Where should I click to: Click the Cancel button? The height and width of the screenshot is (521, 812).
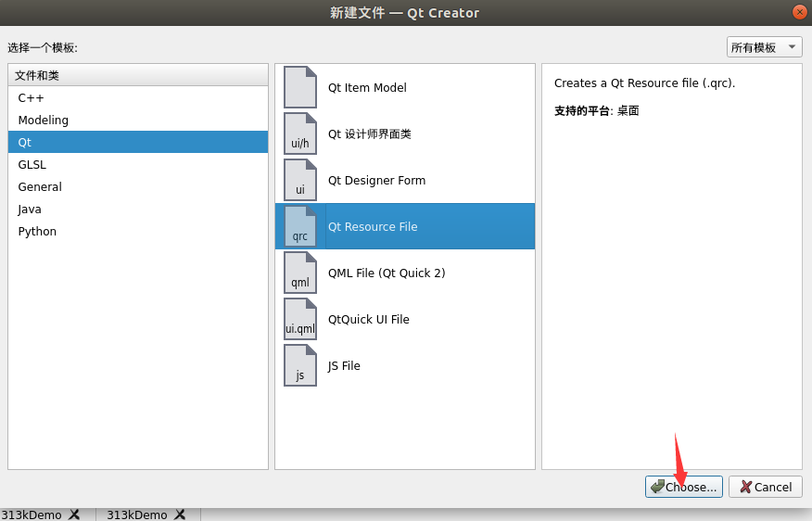pyautogui.click(x=766, y=487)
